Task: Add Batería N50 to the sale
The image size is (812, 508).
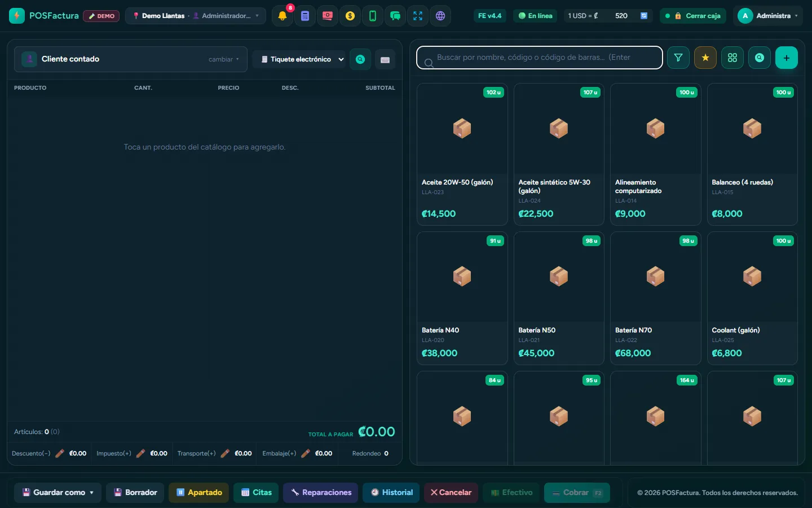Action: [559, 298]
